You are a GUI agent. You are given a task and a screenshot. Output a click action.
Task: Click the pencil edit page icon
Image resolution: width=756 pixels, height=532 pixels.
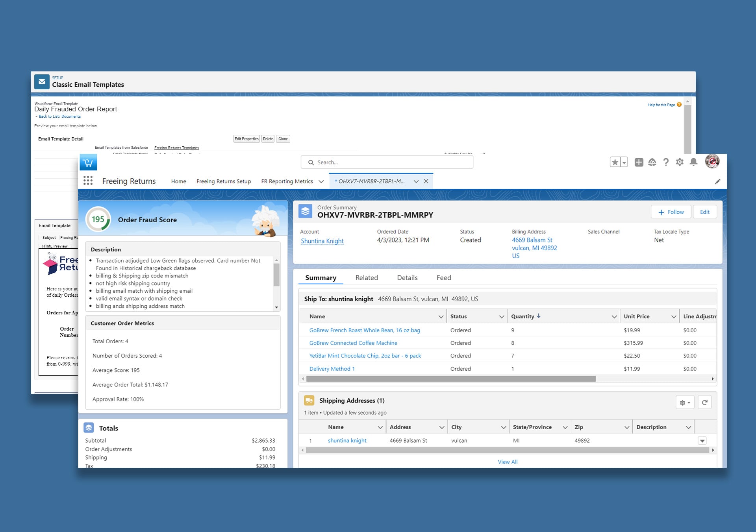[x=717, y=181]
